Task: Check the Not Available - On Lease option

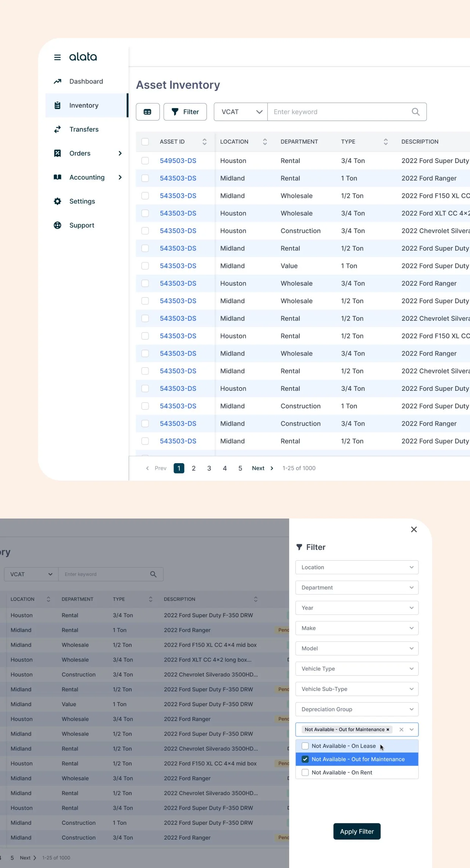Action: (305, 746)
